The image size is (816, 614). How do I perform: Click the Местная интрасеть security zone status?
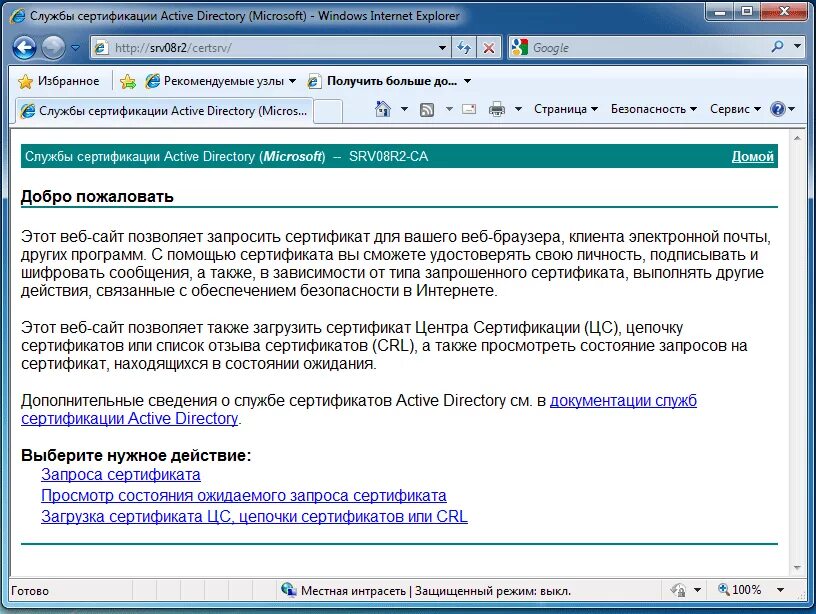(427, 591)
